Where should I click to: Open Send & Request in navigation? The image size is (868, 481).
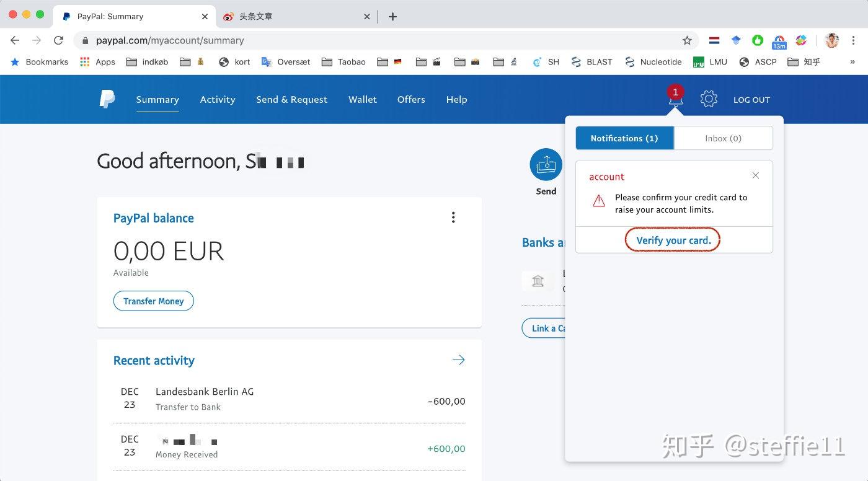point(291,100)
